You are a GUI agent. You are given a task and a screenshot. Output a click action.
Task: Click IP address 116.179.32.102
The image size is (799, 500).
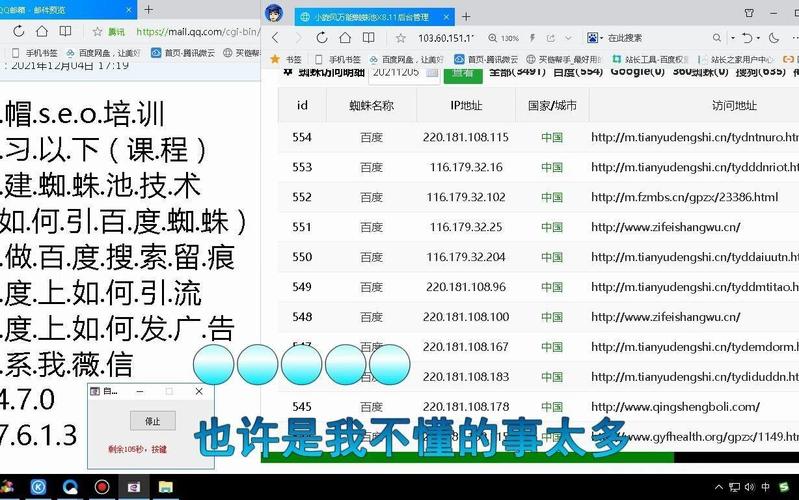click(x=466, y=197)
